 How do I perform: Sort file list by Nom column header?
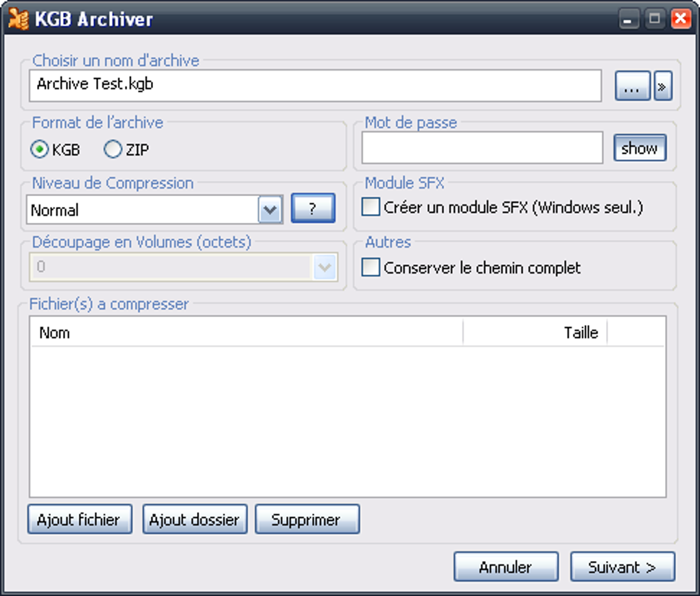pyautogui.click(x=247, y=333)
